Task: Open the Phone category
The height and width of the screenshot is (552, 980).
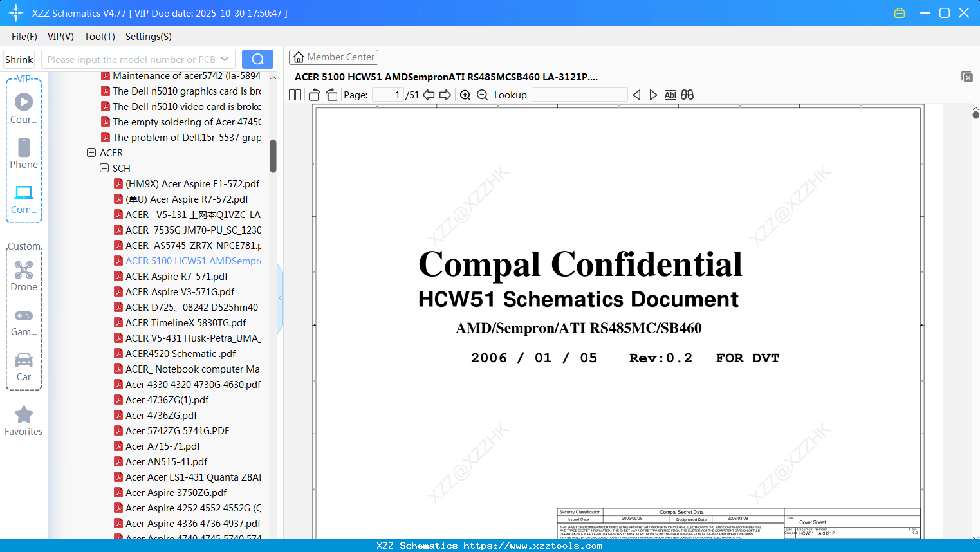Action: click(24, 154)
